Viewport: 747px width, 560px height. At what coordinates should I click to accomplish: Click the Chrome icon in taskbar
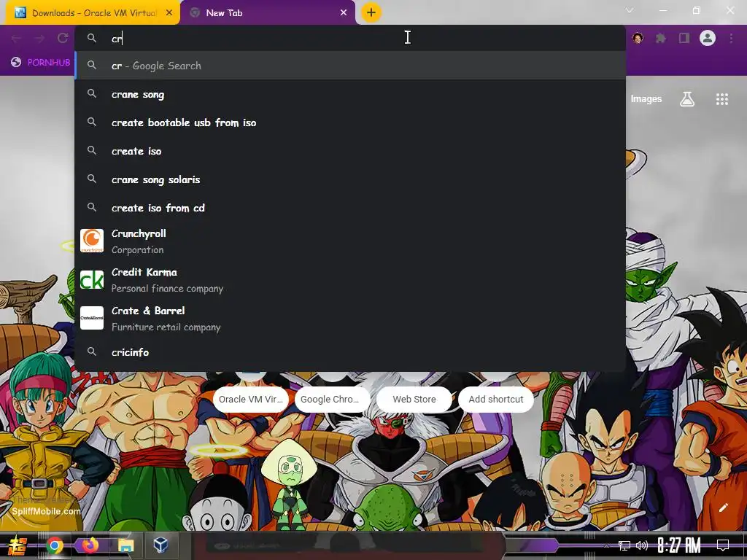54,545
